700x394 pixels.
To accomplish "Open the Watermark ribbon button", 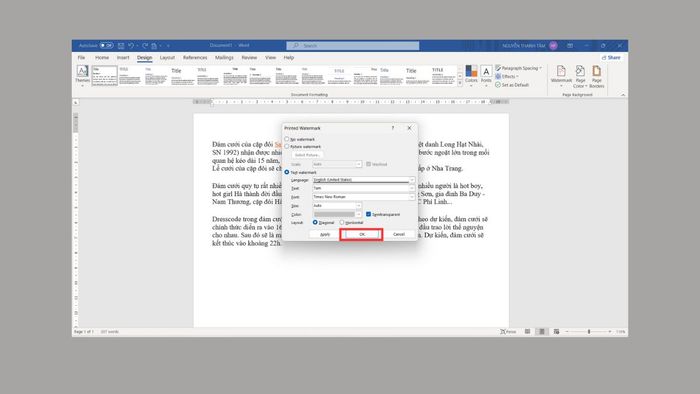I will (561, 76).
